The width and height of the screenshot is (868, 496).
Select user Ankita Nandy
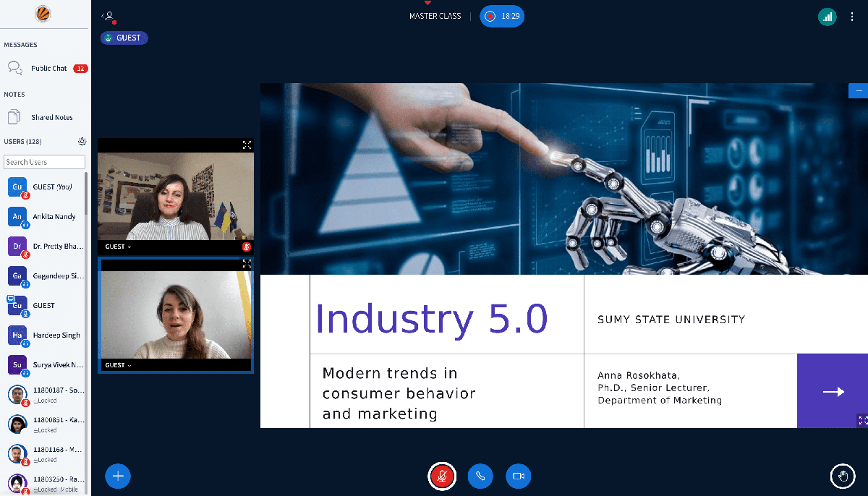(54, 217)
